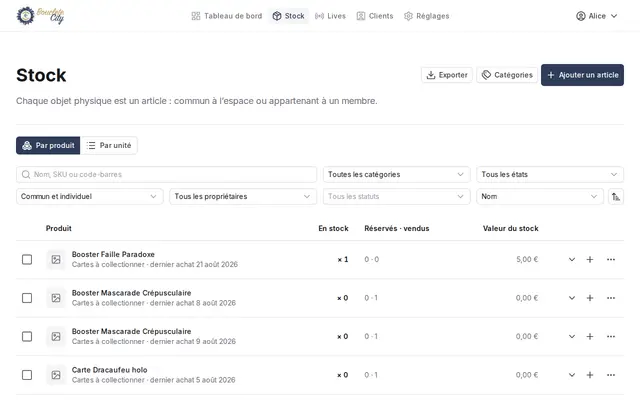Screen dimensions: 640x400
Task: Open more options on 8 août 2026 row
Action: (x=611, y=298)
